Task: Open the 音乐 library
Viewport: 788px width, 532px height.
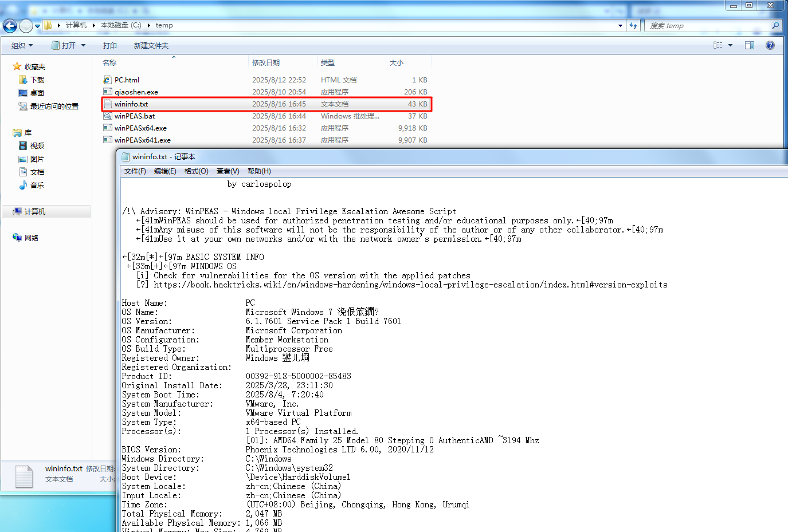Action: pyautogui.click(x=37, y=186)
